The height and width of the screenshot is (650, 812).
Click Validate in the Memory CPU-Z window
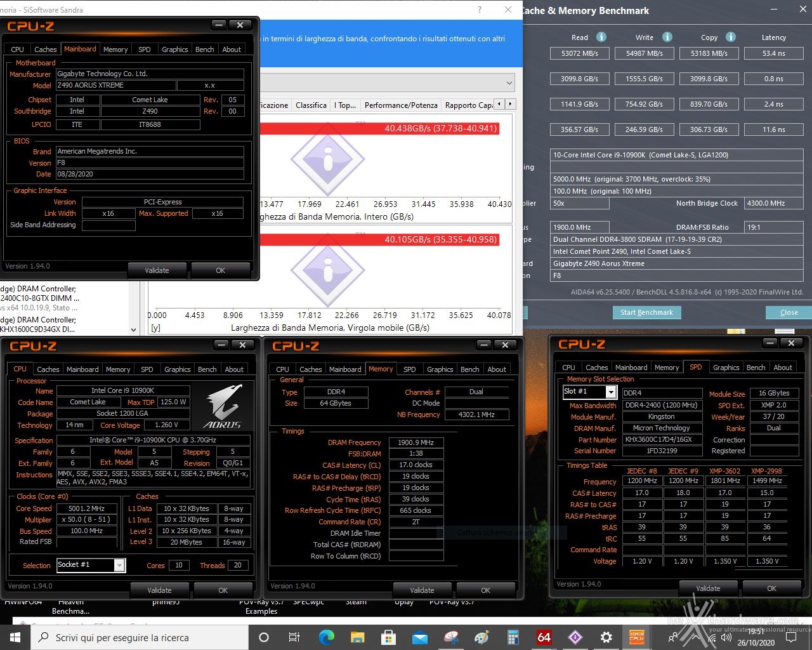point(422,590)
